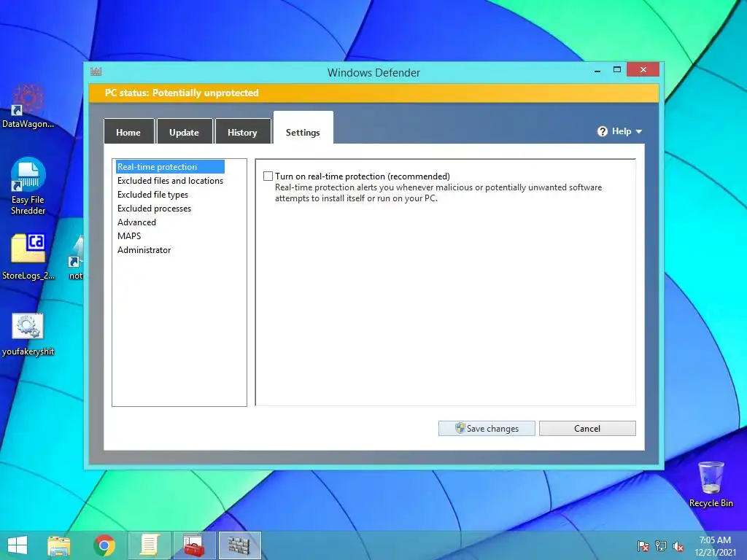Expand the Help dropdown arrow
The image size is (747, 560).
(639, 131)
